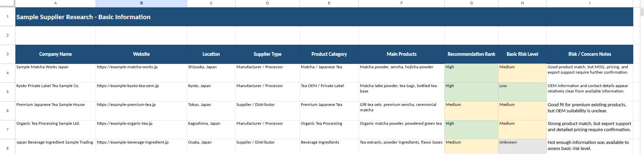Open the example-kyoto-tea-oem.jp link
644x154 pixels.
128,86
